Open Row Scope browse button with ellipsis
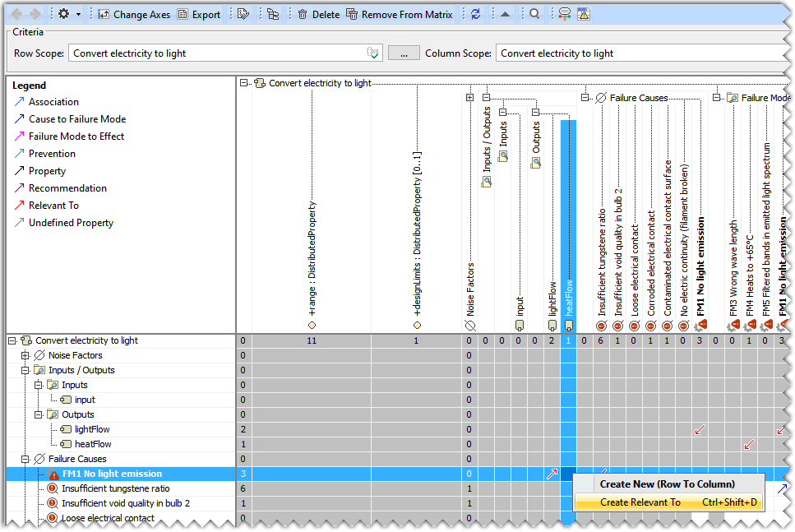This screenshot has width=795, height=532. (404, 53)
